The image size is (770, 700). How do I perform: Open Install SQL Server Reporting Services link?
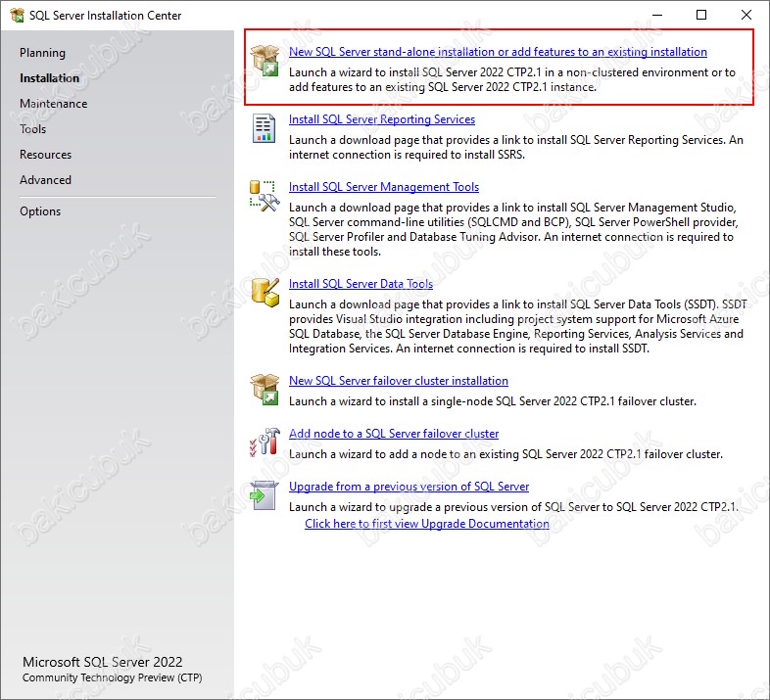[382, 119]
